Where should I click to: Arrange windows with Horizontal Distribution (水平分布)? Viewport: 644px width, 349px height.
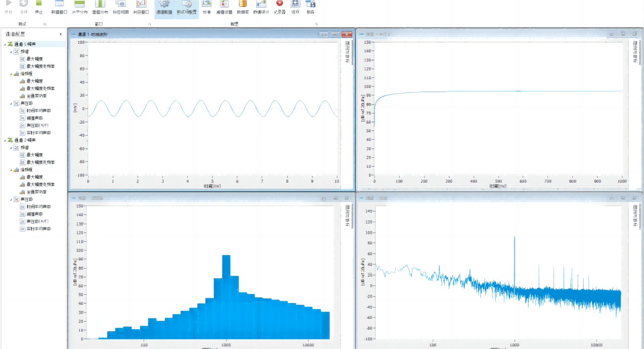pos(80,5)
